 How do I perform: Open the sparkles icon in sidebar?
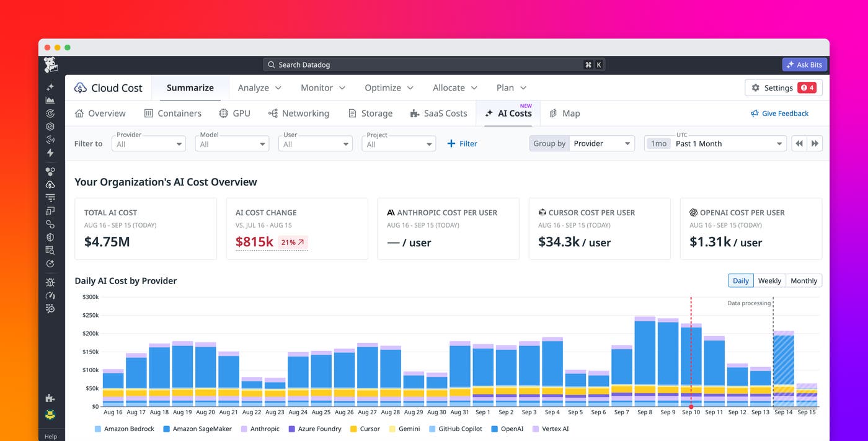point(50,87)
